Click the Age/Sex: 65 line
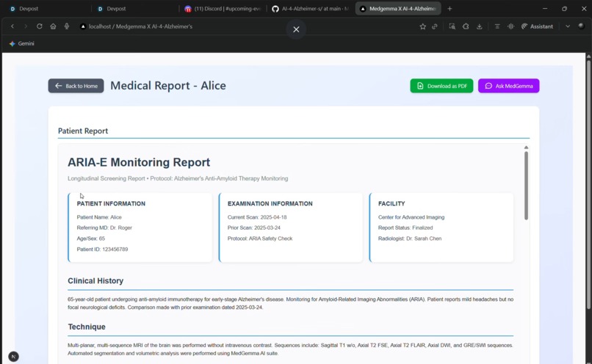 tap(90, 239)
